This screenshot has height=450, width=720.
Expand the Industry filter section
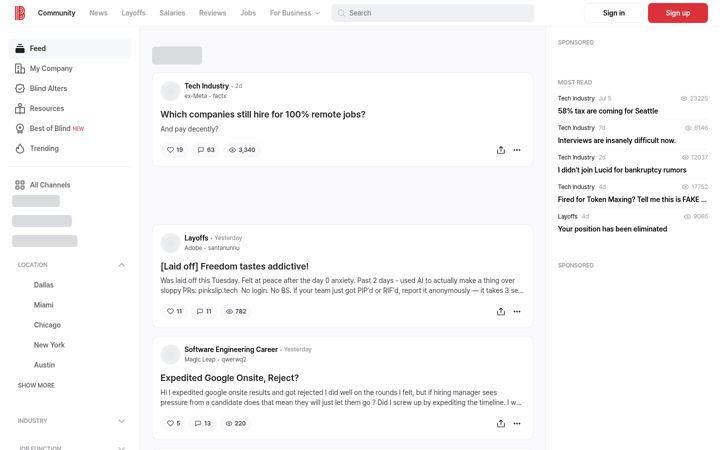(x=121, y=421)
